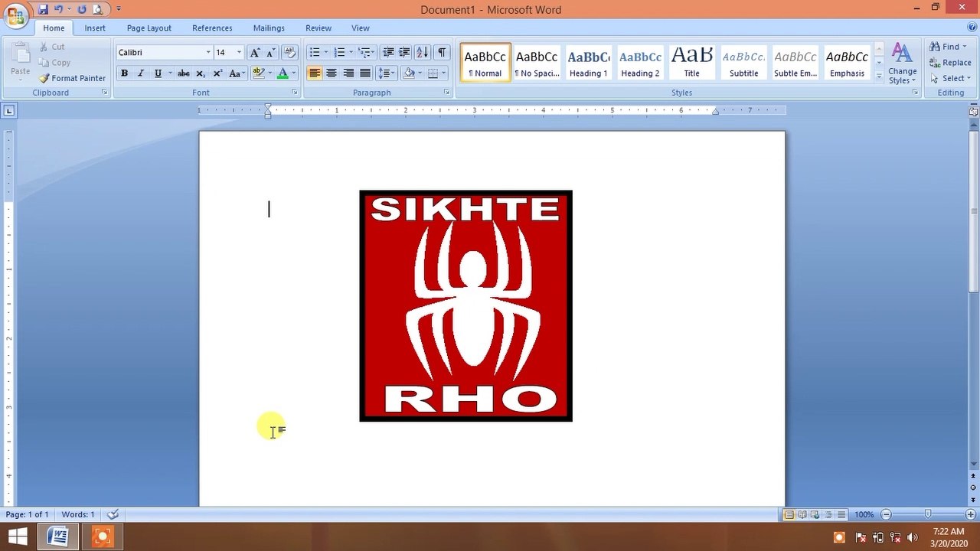Open the Change Styles menu
Viewport: 980px width, 551px height.
903,64
